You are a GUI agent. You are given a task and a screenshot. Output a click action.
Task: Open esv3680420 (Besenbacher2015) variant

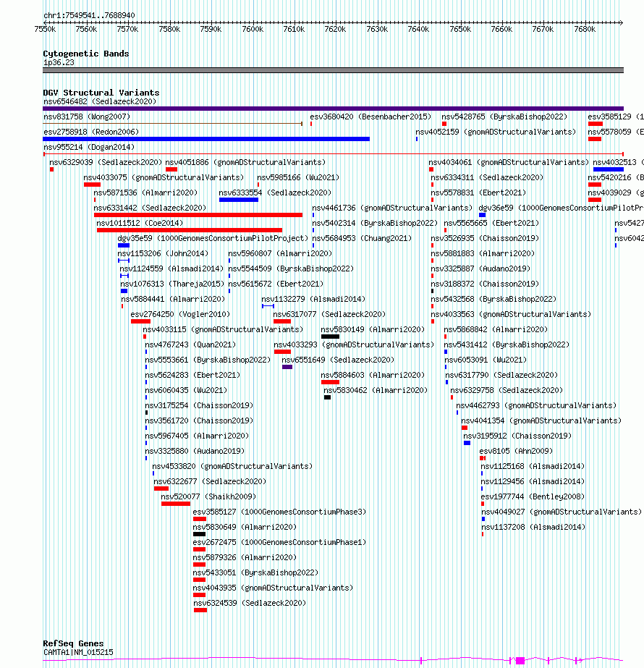[x=370, y=117]
